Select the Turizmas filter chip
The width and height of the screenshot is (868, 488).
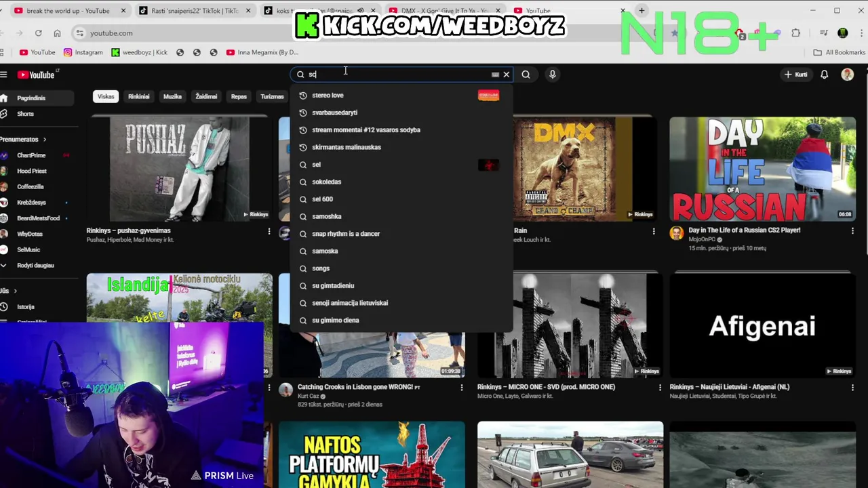click(x=272, y=97)
